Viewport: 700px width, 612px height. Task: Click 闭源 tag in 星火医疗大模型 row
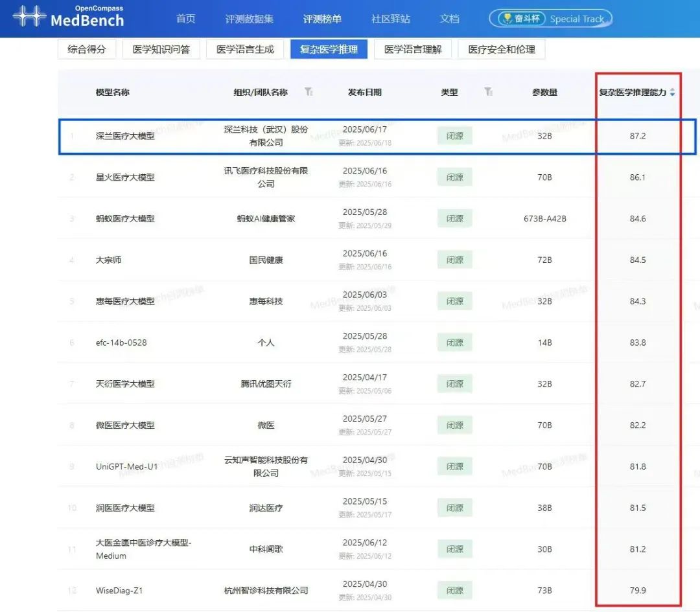click(x=454, y=177)
